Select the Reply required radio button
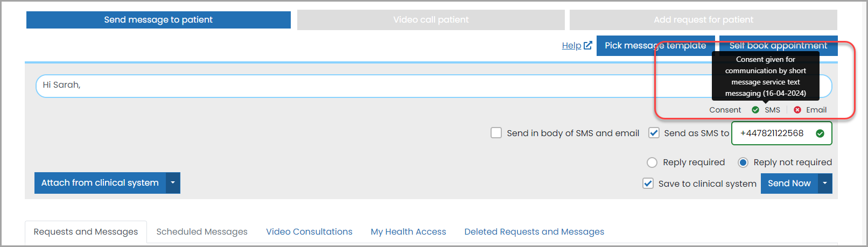 pyautogui.click(x=652, y=163)
